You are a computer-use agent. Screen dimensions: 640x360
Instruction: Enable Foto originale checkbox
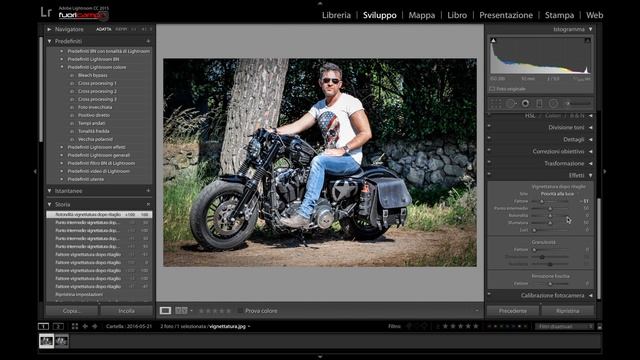pyautogui.click(x=492, y=89)
